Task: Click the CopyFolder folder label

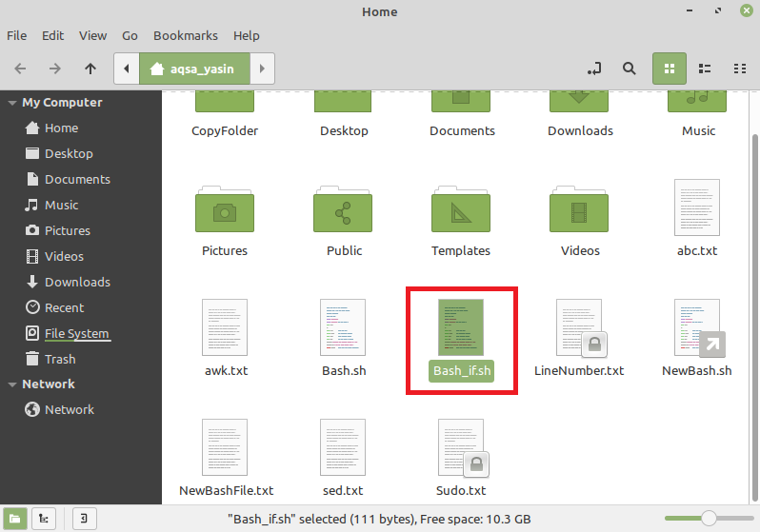Action: 225,130
